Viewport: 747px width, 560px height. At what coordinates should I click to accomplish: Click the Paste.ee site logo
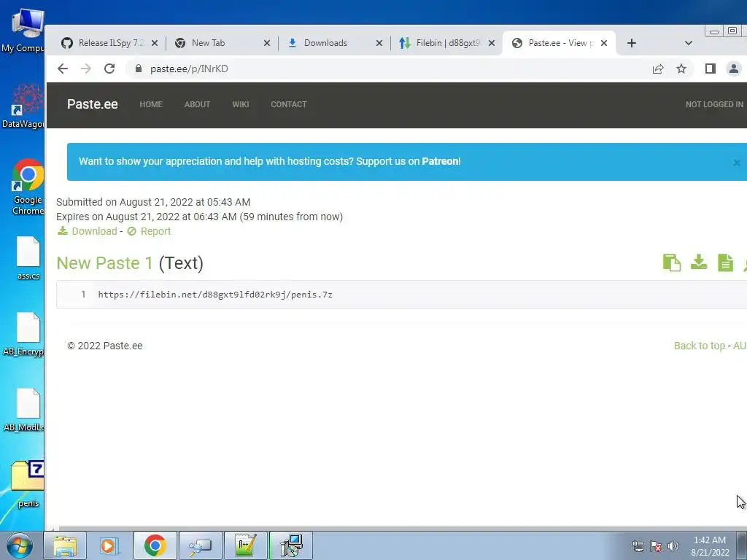click(x=93, y=104)
